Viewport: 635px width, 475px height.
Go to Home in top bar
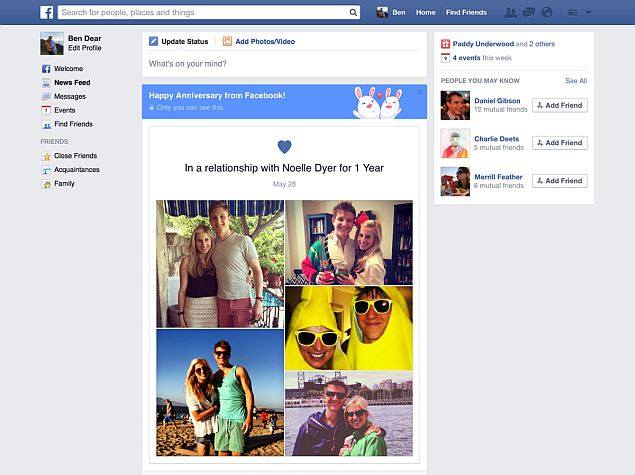click(425, 12)
